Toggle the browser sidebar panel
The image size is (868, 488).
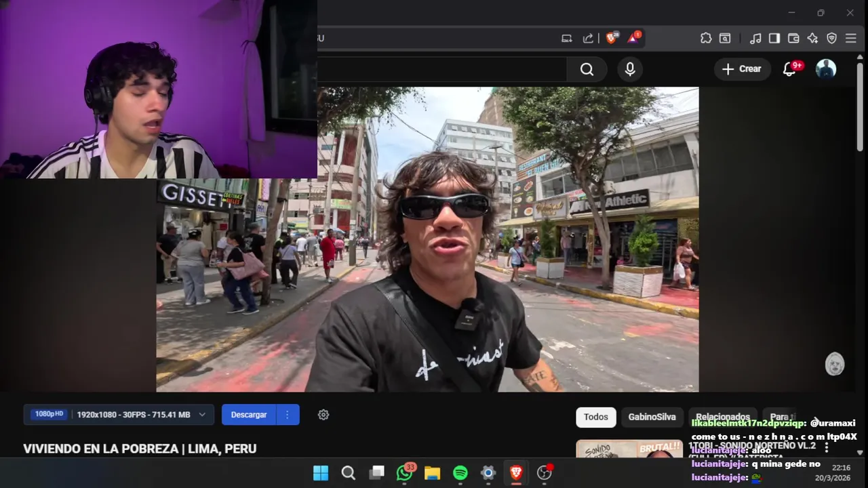tap(774, 39)
